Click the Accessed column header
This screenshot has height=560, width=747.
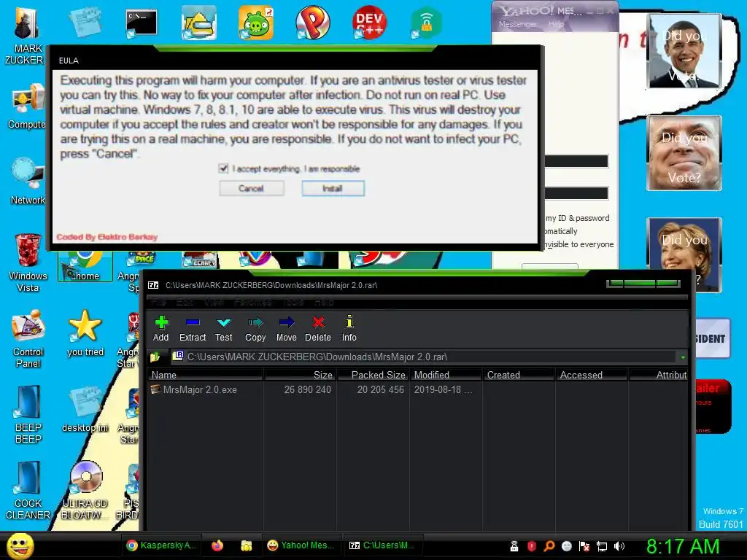[592, 375]
